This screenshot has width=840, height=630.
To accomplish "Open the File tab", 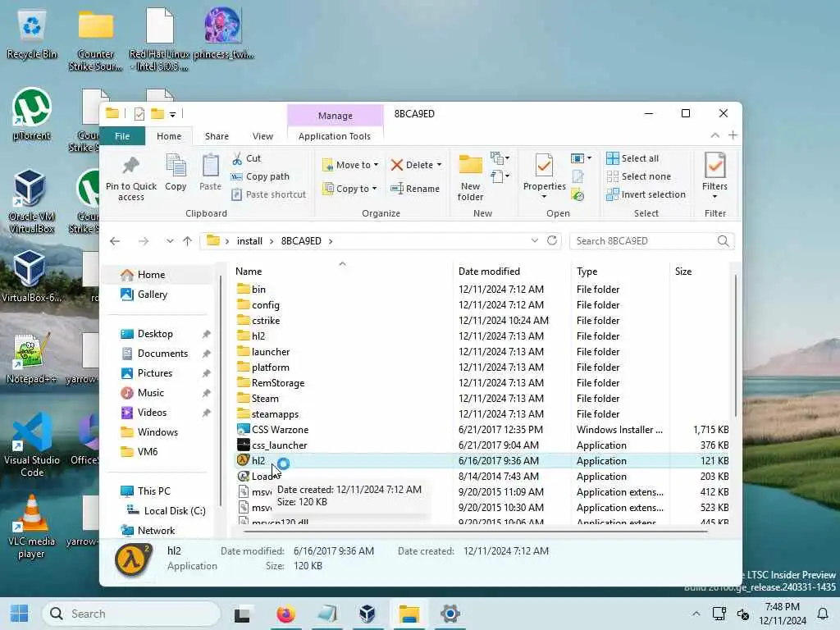I will click(122, 136).
